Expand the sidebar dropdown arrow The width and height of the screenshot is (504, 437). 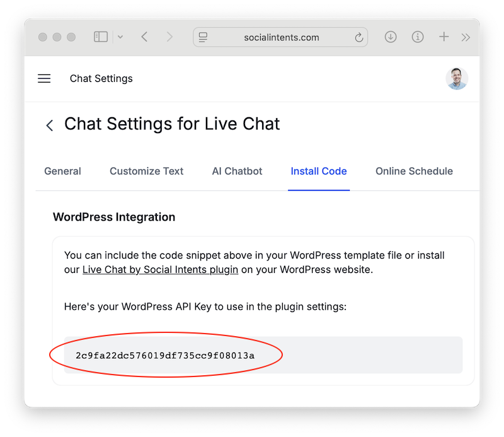click(x=120, y=37)
